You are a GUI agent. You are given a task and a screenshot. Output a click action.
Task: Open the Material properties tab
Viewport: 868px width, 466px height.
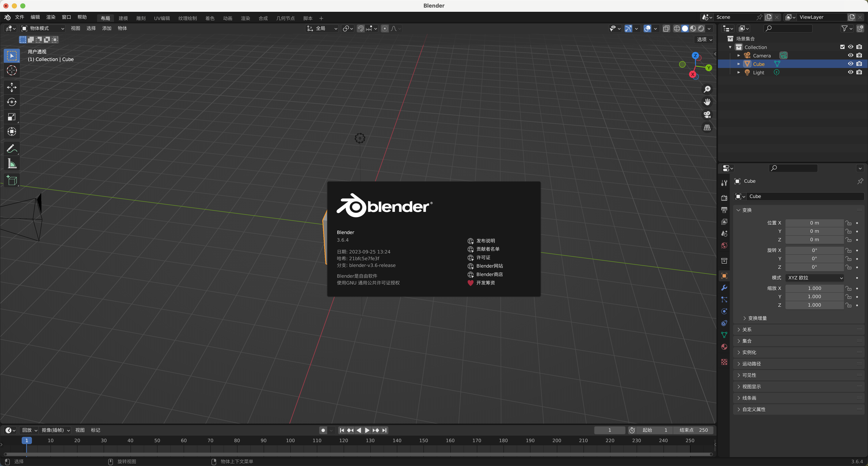coord(724,347)
